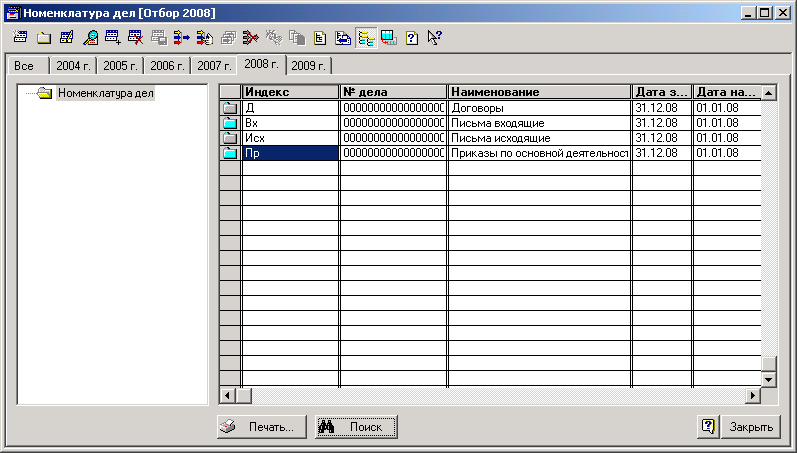Open help from the toolbar question icon
Image resolution: width=797 pixels, height=453 pixels.
point(412,38)
